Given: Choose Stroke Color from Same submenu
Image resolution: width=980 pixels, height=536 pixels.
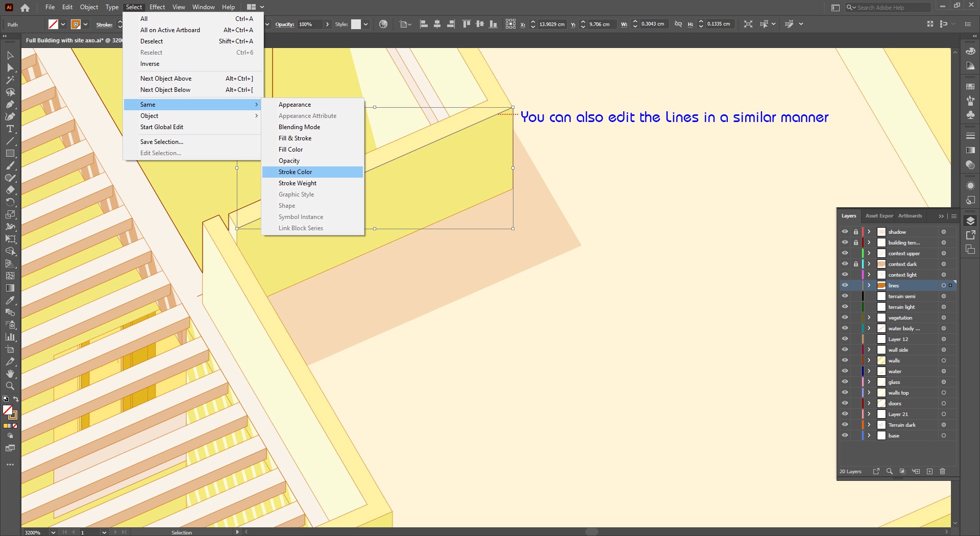Looking at the screenshot, I should point(295,172).
